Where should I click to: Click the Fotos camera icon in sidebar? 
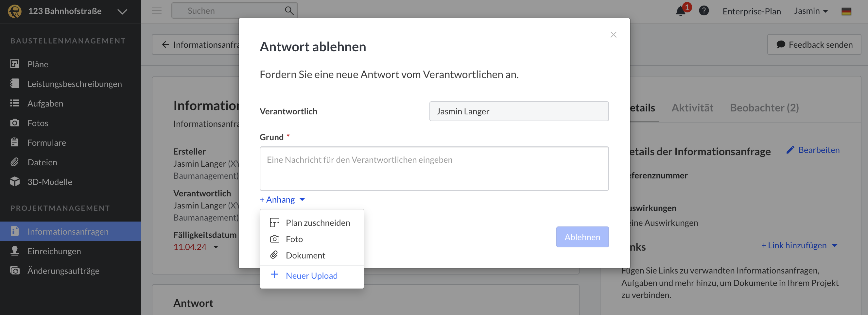pyautogui.click(x=14, y=123)
